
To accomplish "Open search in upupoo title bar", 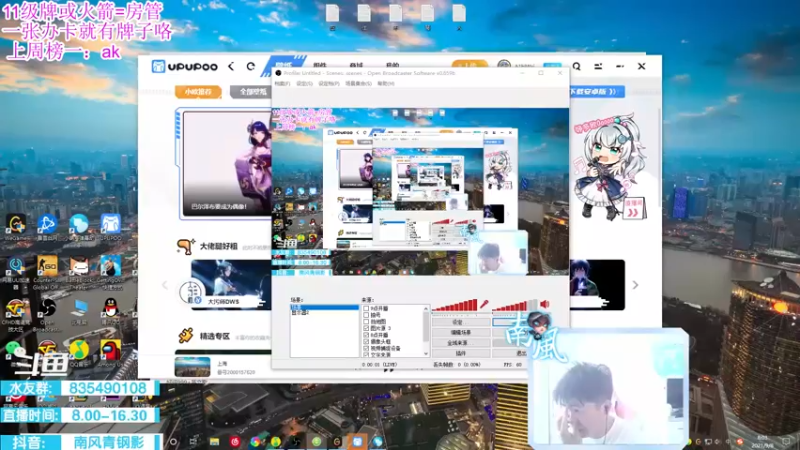I will [577, 66].
